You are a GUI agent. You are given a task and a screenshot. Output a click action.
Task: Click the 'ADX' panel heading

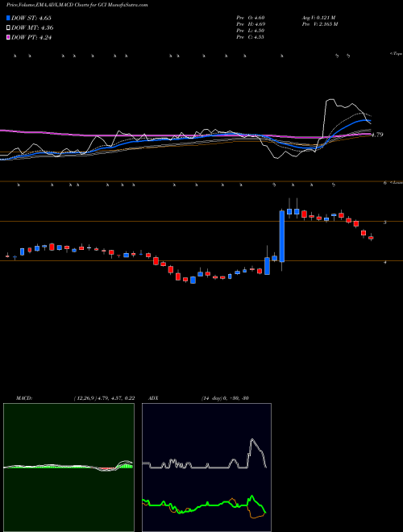tap(154, 398)
